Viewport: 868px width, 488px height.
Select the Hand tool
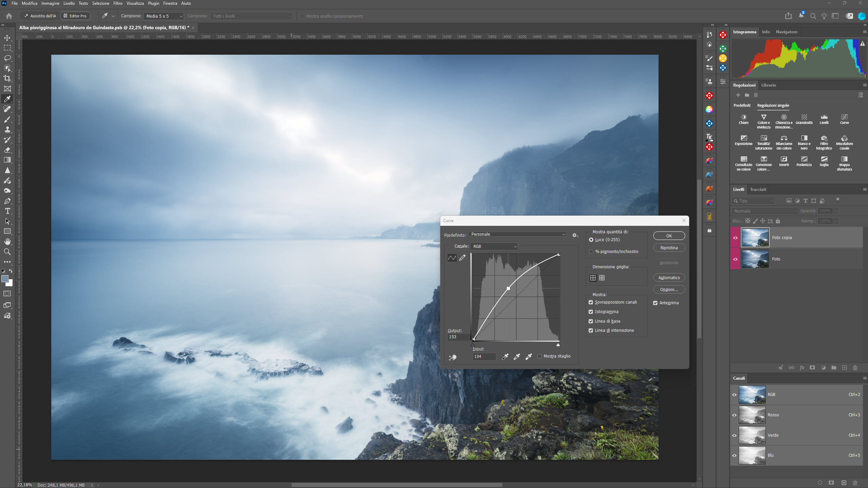pos(7,241)
